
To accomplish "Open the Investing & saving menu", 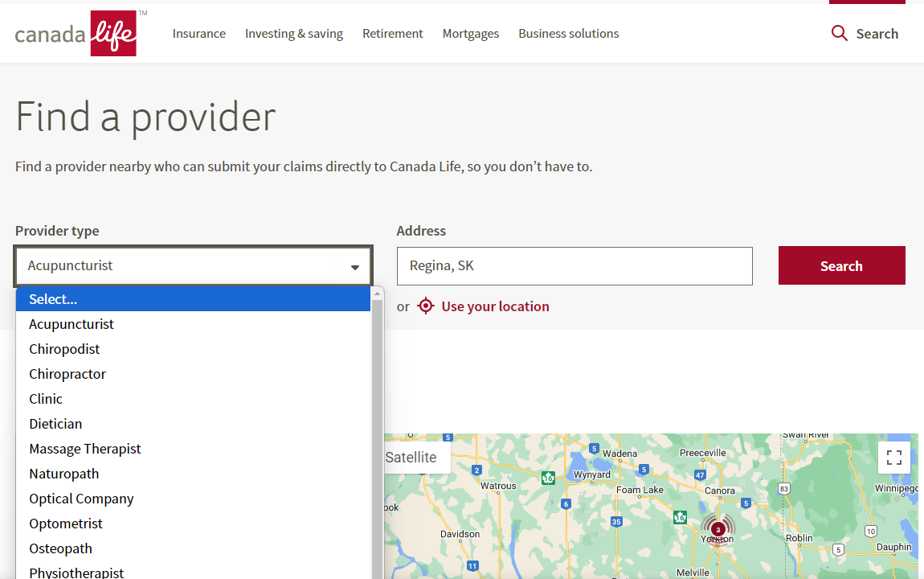I will 294,33.
